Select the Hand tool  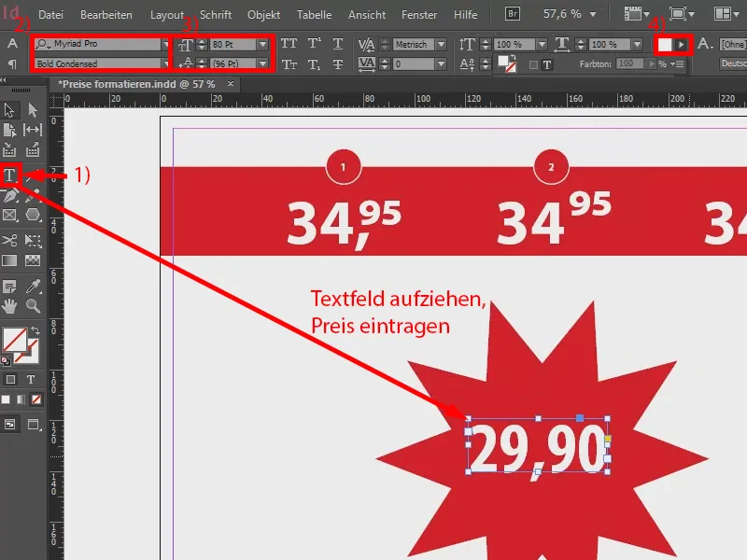tap(9, 306)
